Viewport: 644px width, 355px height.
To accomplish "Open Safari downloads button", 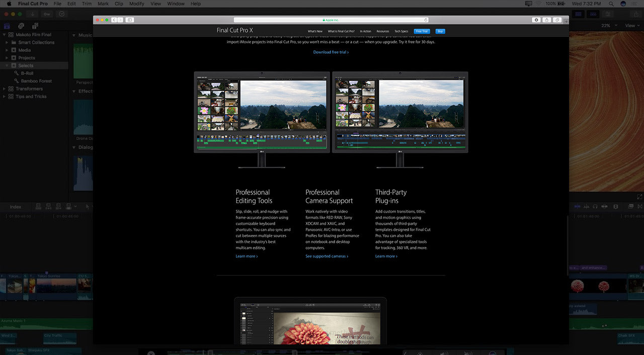I will pyautogui.click(x=536, y=20).
